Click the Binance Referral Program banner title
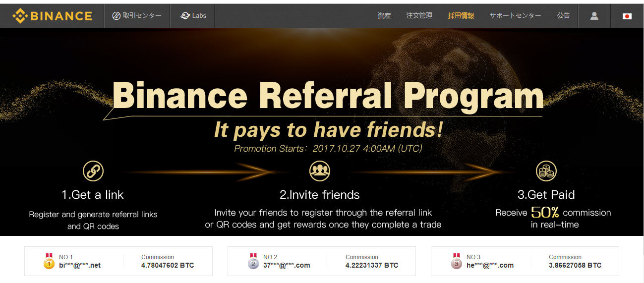The width and height of the screenshot is (644, 283). pyautogui.click(x=328, y=96)
